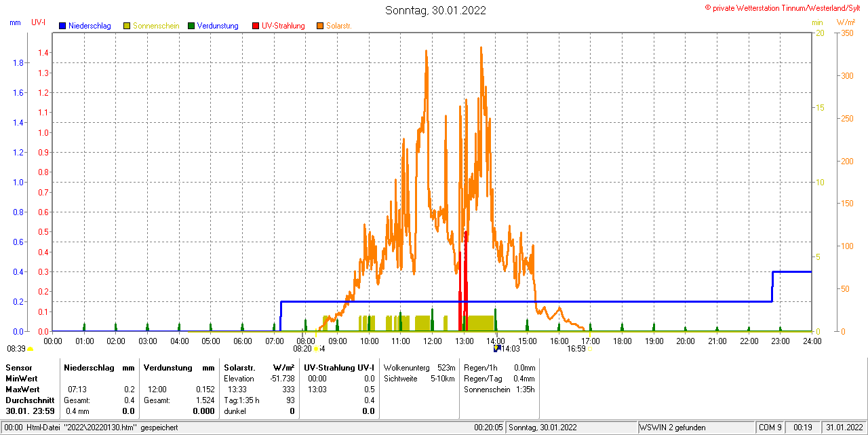
Task: Click the W/m² axis unit label top right
Action: coord(846,22)
